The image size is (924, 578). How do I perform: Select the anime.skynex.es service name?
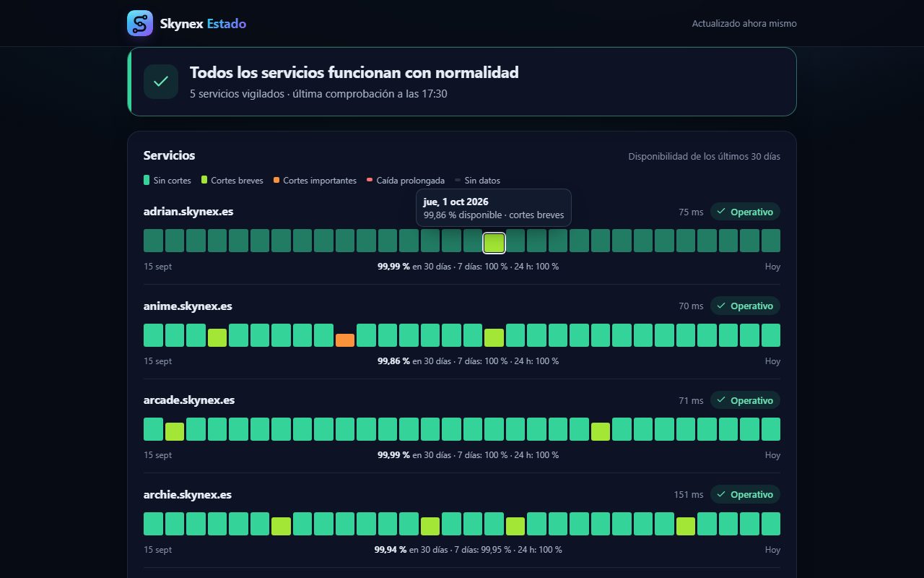(188, 306)
